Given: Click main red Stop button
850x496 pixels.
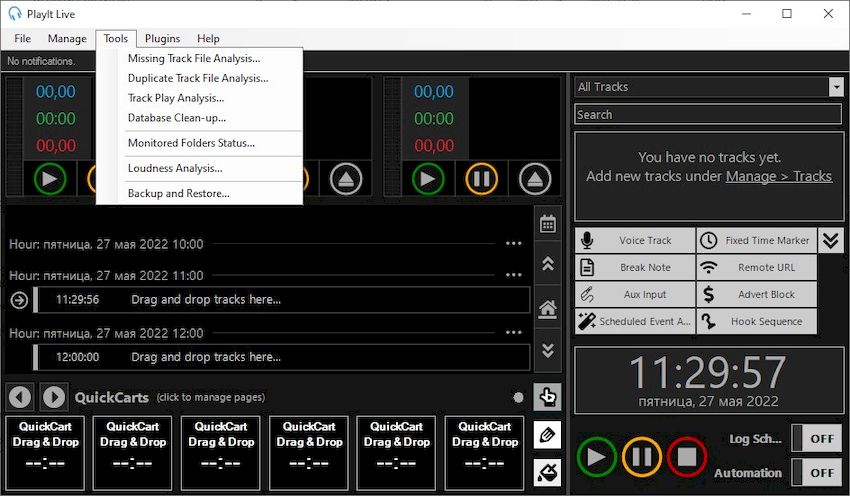Looking at the screenshot, I should [687, 457].
